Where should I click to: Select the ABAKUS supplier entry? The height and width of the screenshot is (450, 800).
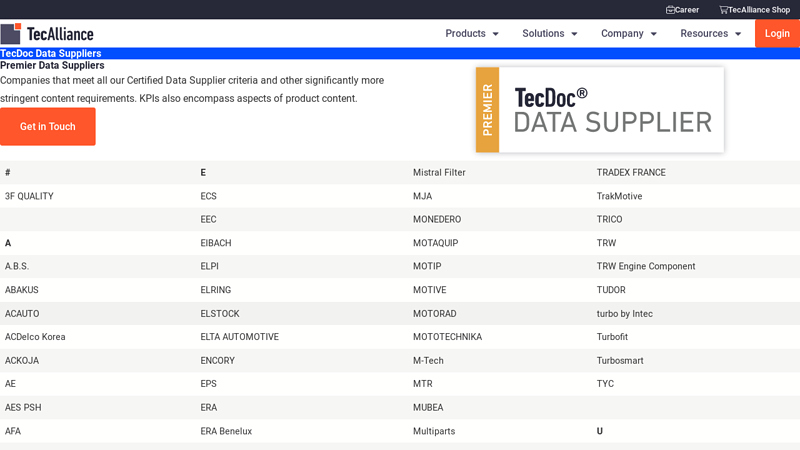coord(21,290)
